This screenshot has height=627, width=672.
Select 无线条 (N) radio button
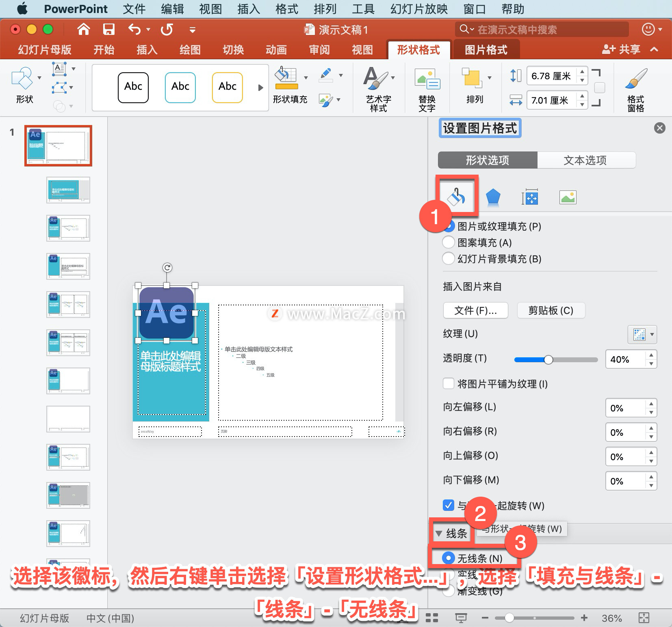coord(448,558)
